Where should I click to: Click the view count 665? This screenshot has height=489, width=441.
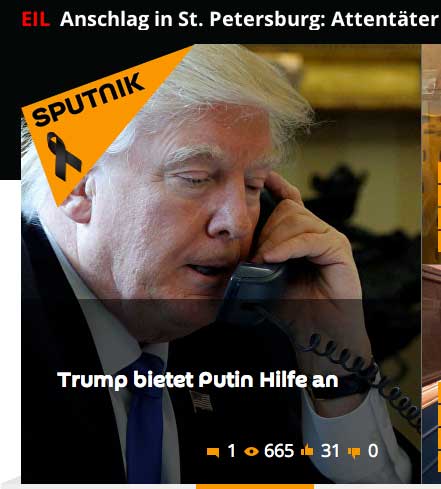click(x=279, y=451)
